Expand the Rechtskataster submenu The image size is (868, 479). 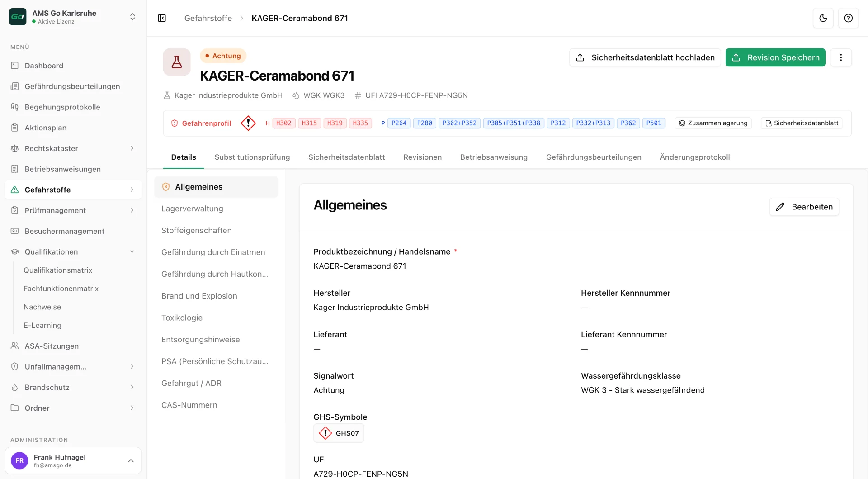click(x=132, y=148)
